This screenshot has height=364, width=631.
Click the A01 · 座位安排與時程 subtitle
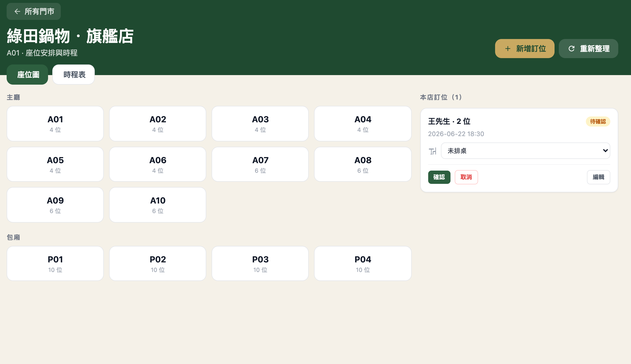click(42, 53)
